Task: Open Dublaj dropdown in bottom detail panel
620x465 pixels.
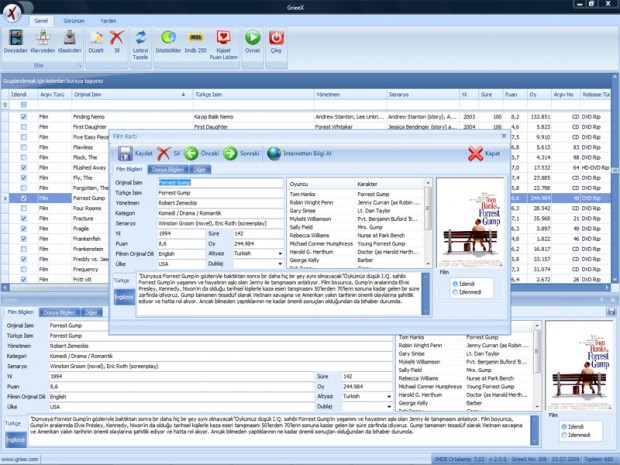Action: 389,406
